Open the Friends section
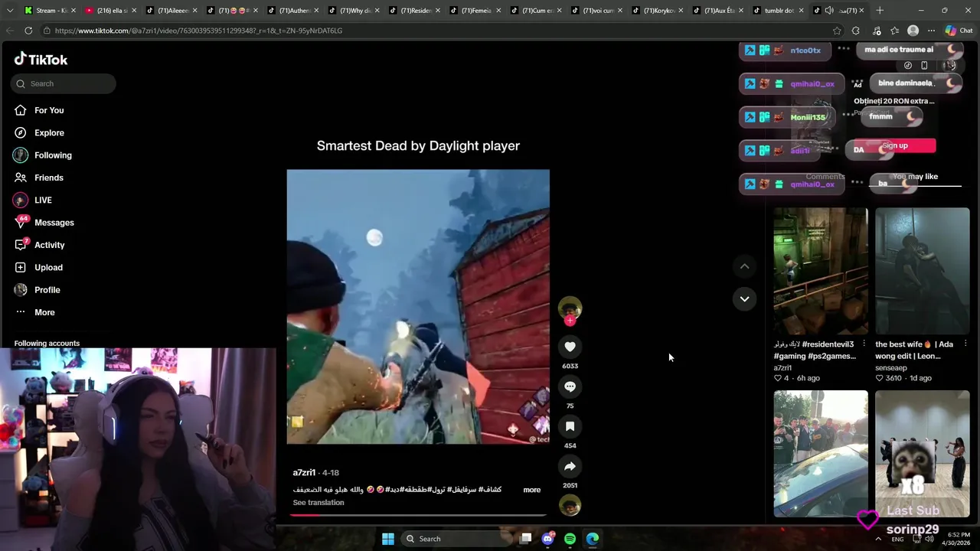This screenshot has width=980, height=551. [x=48, y=178]
